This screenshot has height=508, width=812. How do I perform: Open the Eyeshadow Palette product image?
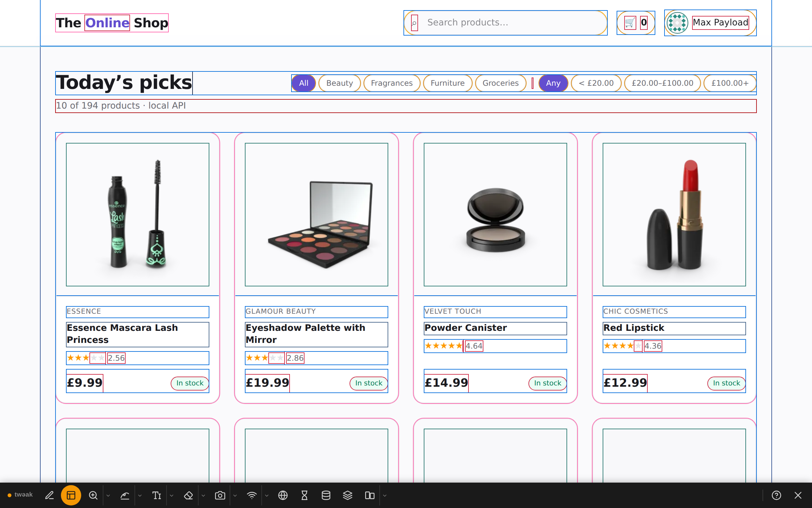[x=317, y=215]
